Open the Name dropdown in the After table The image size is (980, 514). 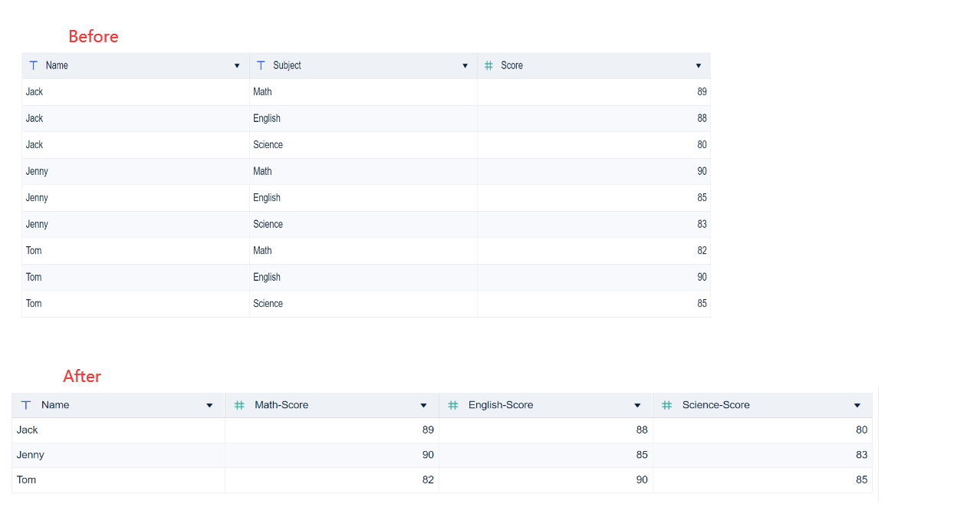click(209, 404)
